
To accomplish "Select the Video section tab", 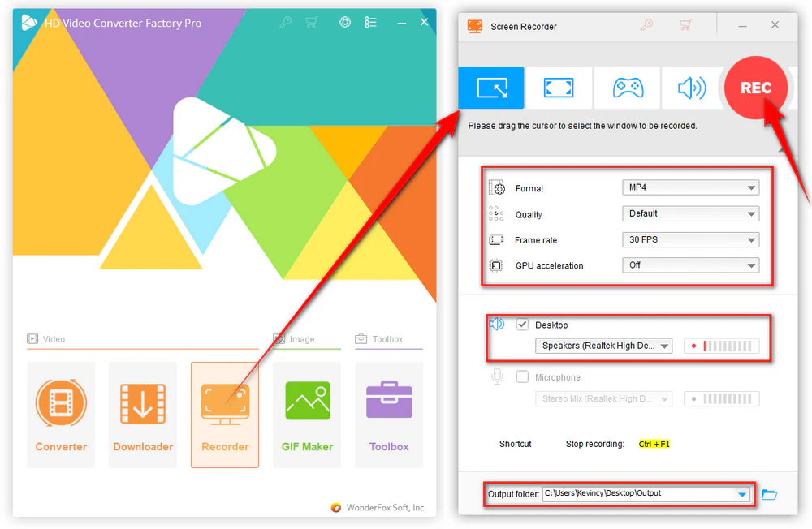I will point(46,339).
